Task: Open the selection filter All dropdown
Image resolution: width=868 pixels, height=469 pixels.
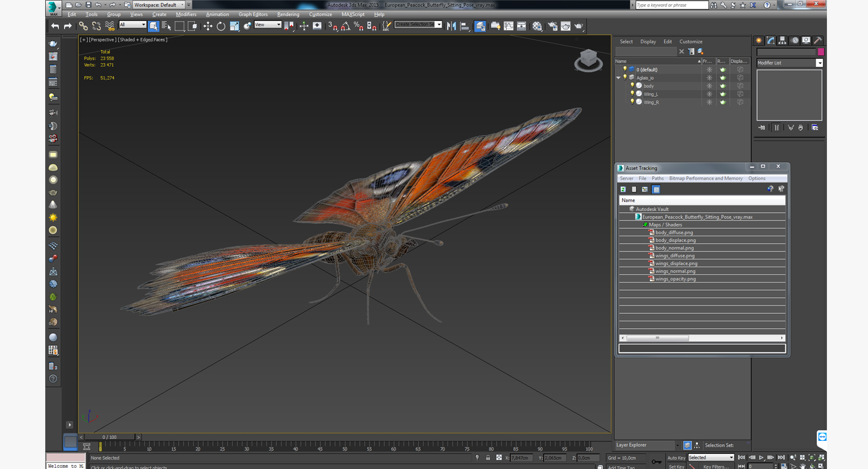Action: 133,25
